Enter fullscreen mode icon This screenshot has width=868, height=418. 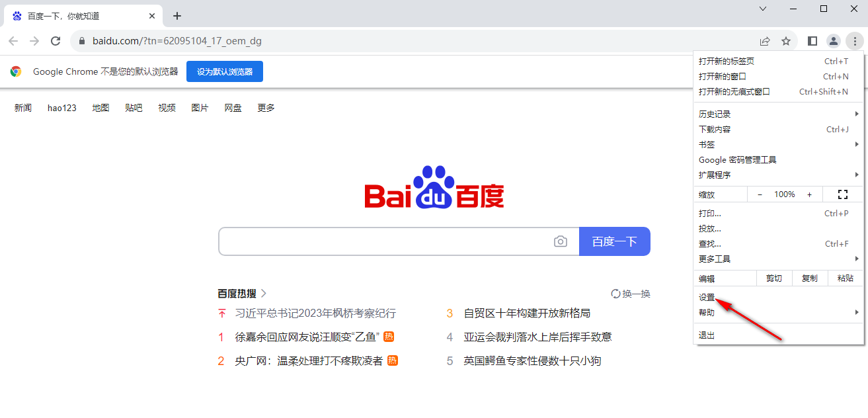842,194
